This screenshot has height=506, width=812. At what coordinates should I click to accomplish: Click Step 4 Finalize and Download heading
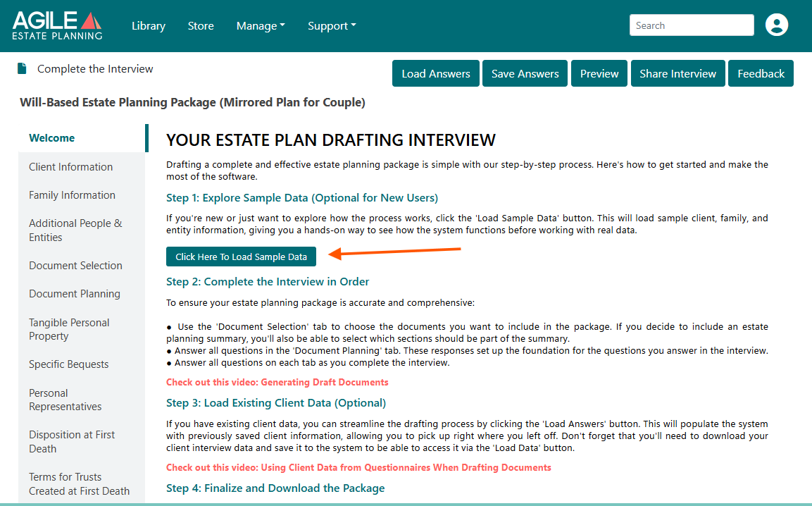click(275, 488)
